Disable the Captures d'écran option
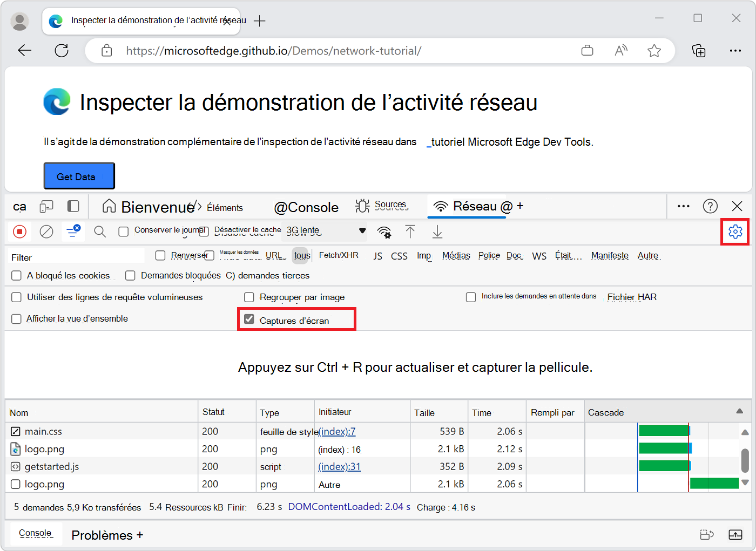Image resolution: width=756 pixels, height=551 pixels. [x=249, y=319]
